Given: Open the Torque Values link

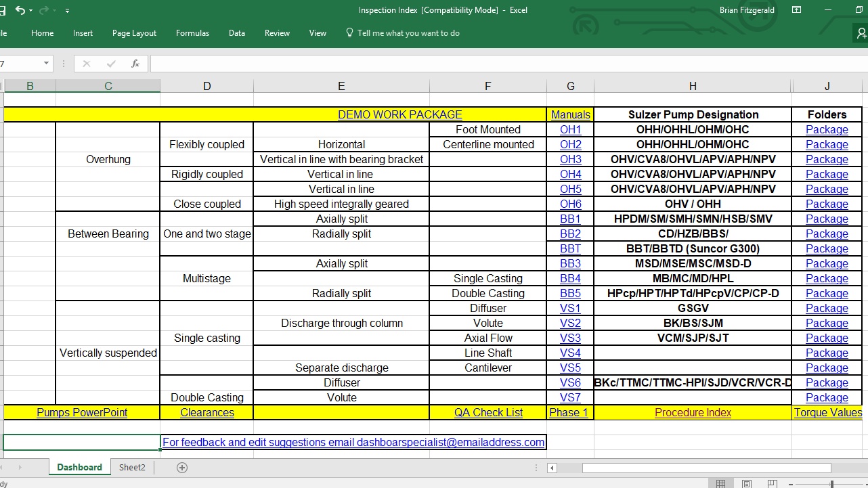Looking at the screenshot, I should (828, 413).
